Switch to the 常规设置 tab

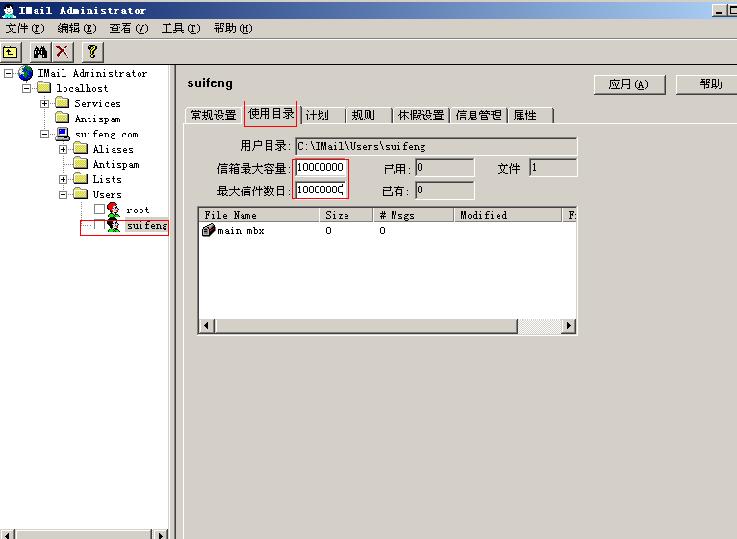click(213, 115)
